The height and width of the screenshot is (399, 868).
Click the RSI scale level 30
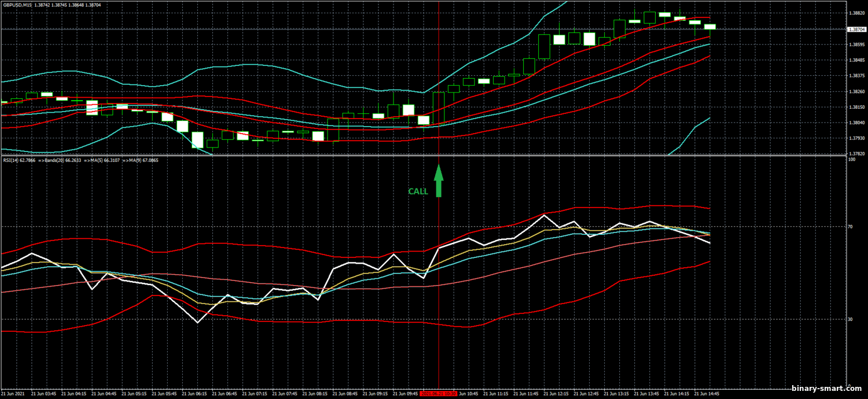[850, 319]
